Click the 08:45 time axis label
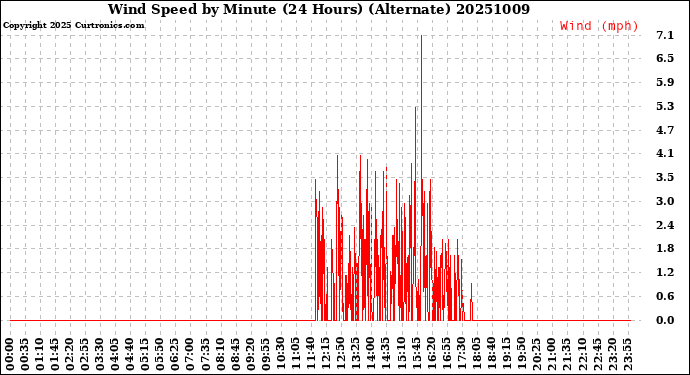Image resolution: width=690 pixels, height=375 pixels. click(x=236, y=355)
